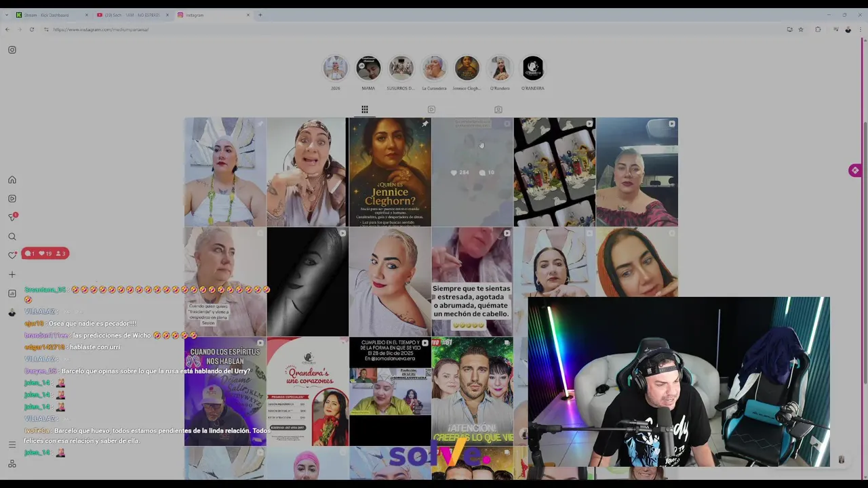
Task: Open the More hamburger menu in sidebar
Action: (x=12, y=445)
